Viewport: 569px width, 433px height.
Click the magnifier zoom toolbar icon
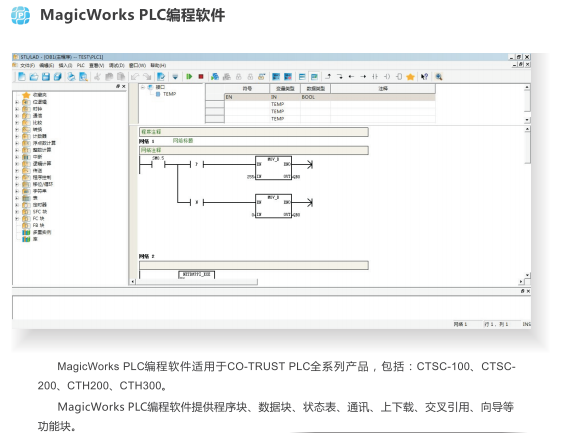(439, 77)
